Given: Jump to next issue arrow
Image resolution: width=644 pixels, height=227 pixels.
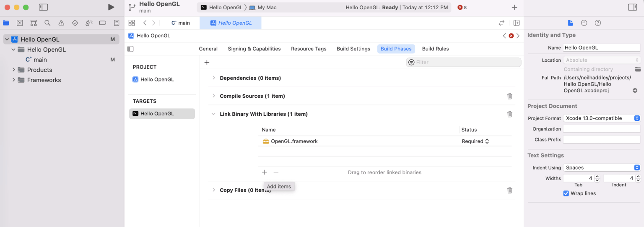Looking at the screenshot, I should click(518, 36).
